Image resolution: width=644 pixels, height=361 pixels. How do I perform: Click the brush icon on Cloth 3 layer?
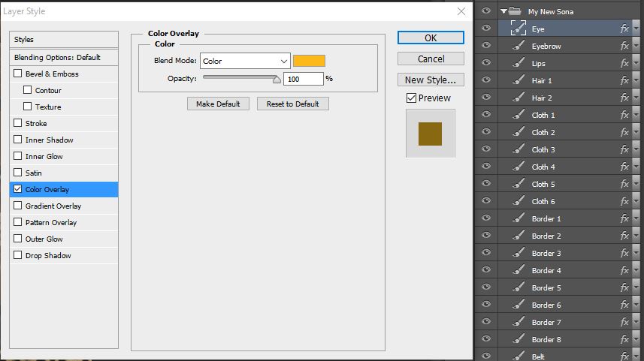pyautogui.click(x=519, y=150)
